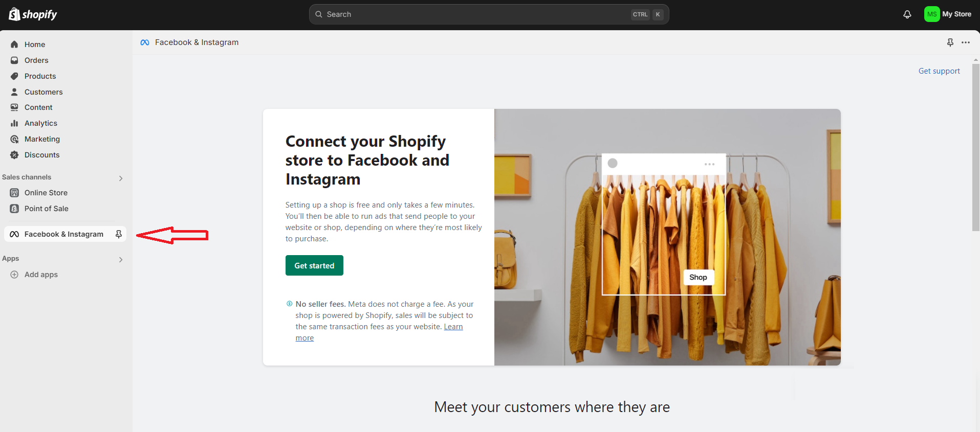Image resolution: width=980 pixels, height=432 pixels.
Task: Unpin the page using the header pin icon
Action: [x=950, y=42]
